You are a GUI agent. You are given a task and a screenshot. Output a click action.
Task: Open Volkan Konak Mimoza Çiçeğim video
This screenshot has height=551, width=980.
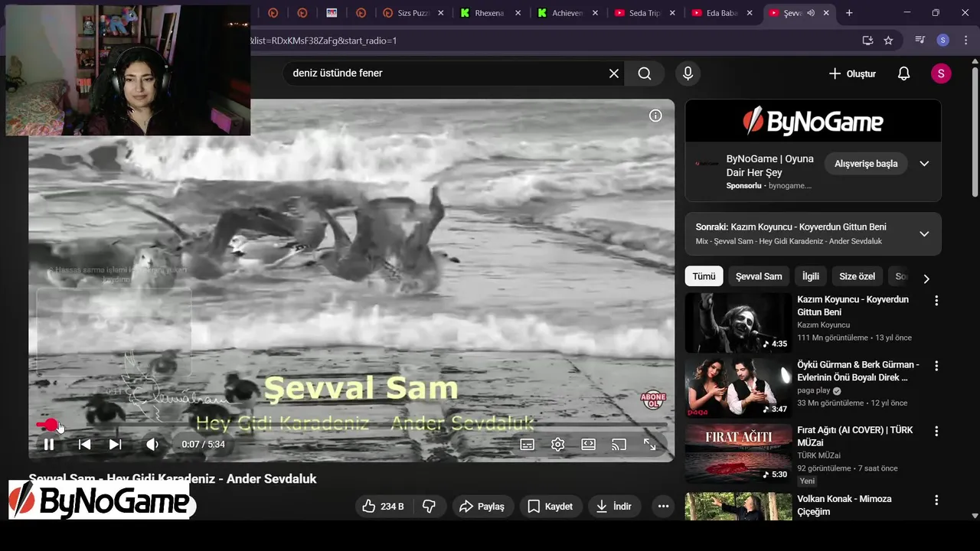click(x=738, y=507)
